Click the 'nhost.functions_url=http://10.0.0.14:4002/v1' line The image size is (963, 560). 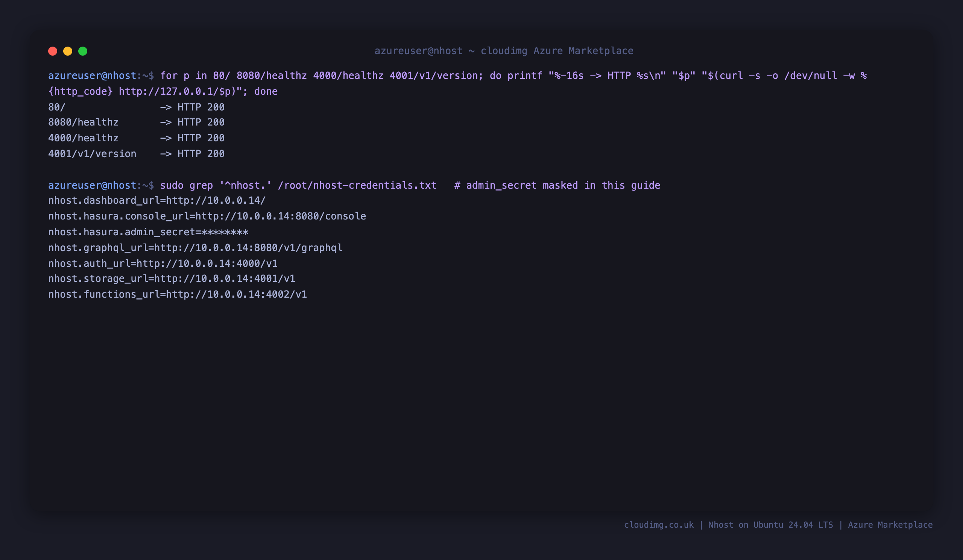(178, 294)
